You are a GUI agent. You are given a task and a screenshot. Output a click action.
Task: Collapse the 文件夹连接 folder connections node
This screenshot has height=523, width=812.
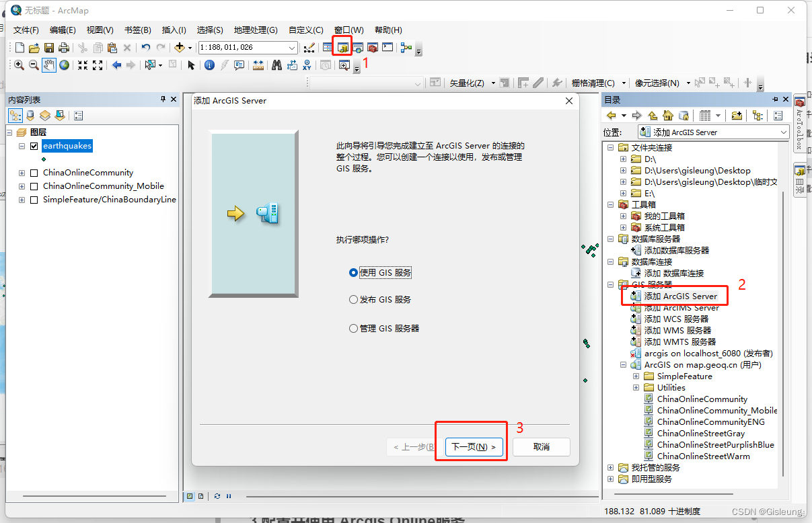(x=610, y=148)
